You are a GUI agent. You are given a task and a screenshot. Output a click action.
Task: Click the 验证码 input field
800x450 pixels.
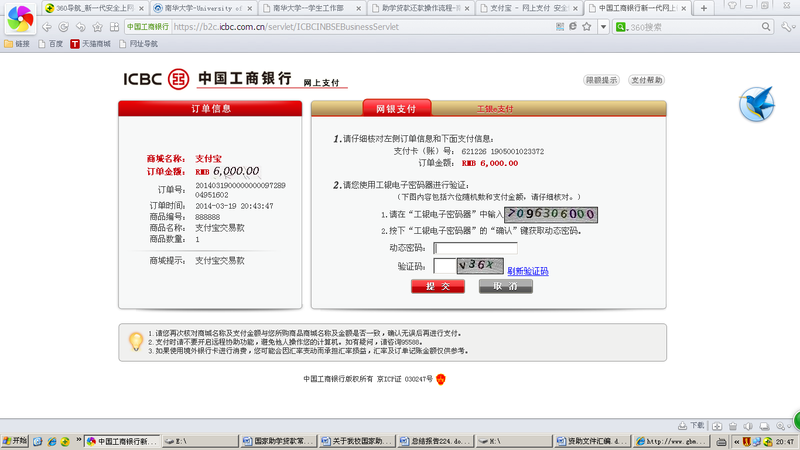pyautogui.click(x=444, y=266)
